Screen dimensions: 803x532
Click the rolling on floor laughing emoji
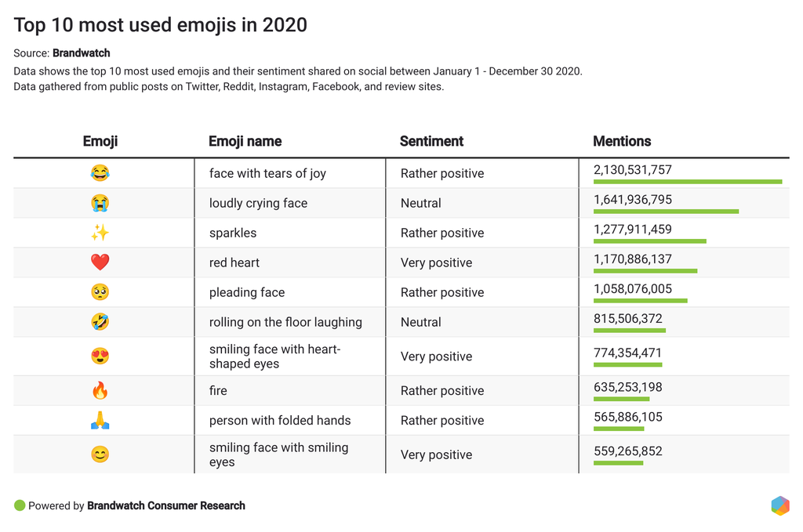coord(100,322)
